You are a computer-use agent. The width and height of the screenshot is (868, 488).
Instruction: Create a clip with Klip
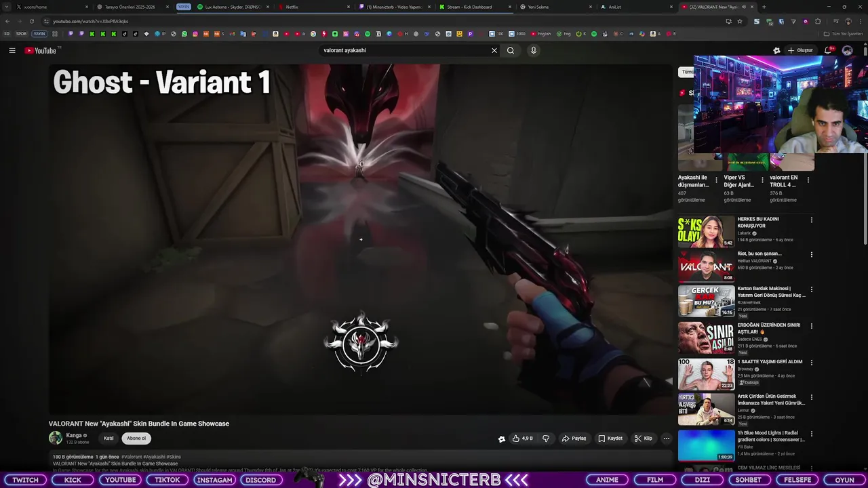pyautogui.click(x=644, y=439)
